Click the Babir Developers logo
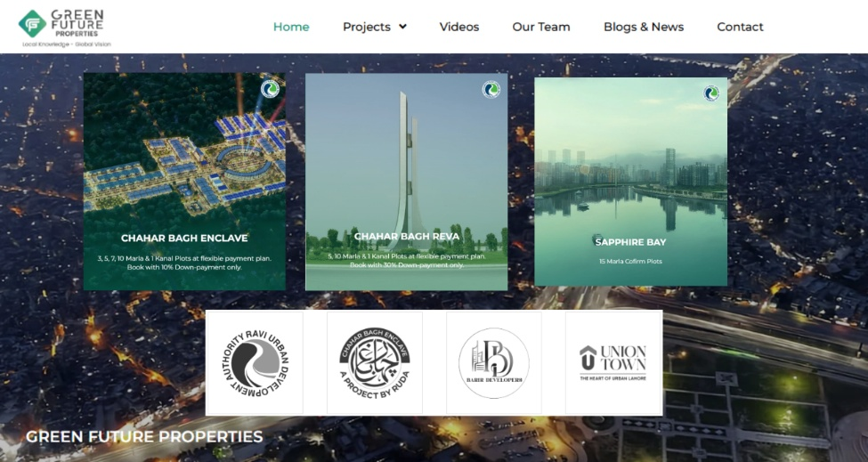Screen dimensions: 868x462 pos(494,362)
